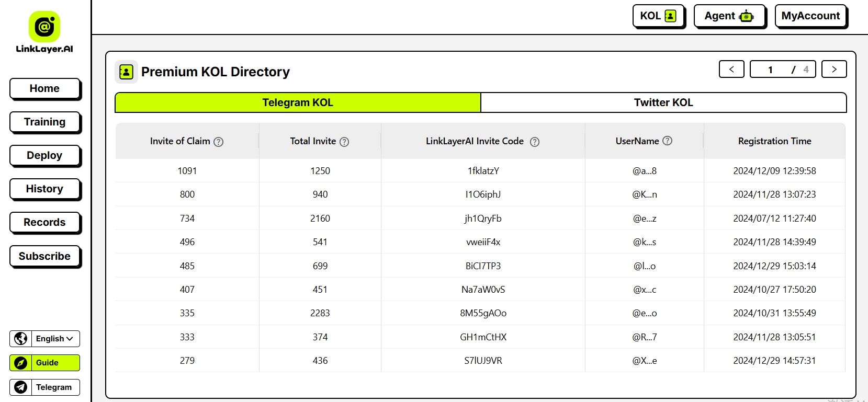Select invite code BiCI7TP3
This screenshot has height=402, width=868.
[x=483, y=266]
